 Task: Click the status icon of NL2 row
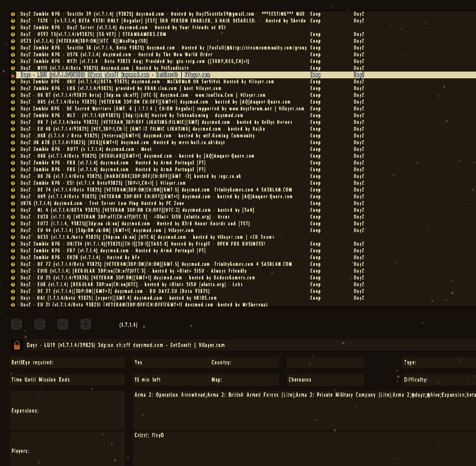(x=13, y=116)
